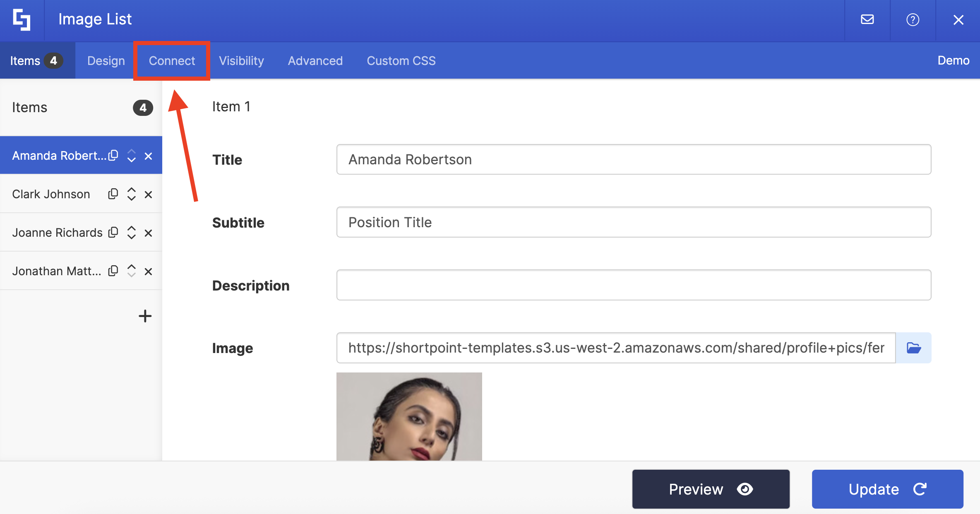Open the help question mark icon
Screen dimensions: 980x514
[913, 19]
